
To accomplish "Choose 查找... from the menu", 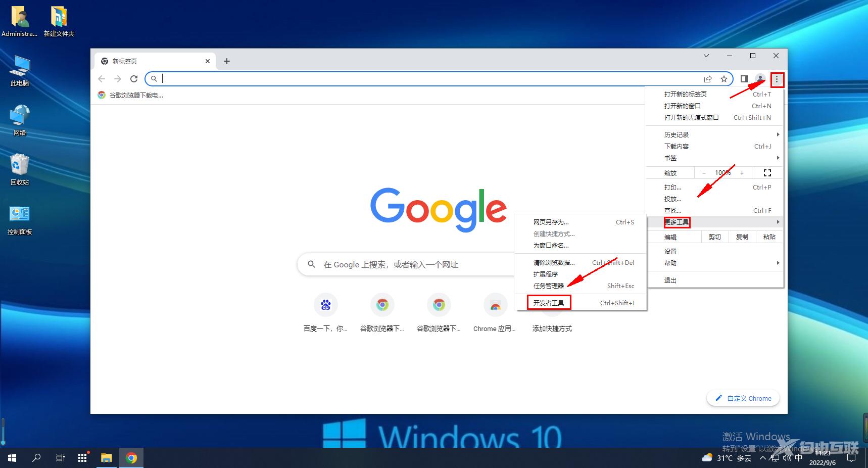I will (714, 210).
